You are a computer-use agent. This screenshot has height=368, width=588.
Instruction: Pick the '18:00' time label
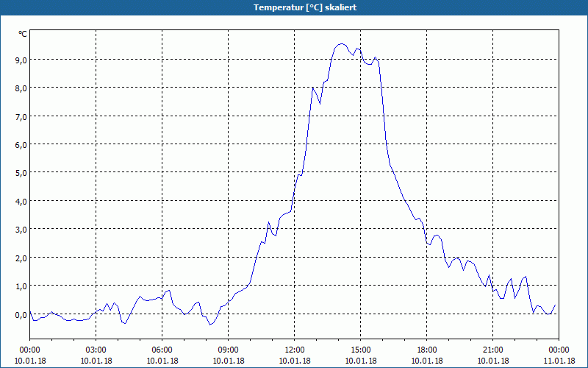(427, 350)
